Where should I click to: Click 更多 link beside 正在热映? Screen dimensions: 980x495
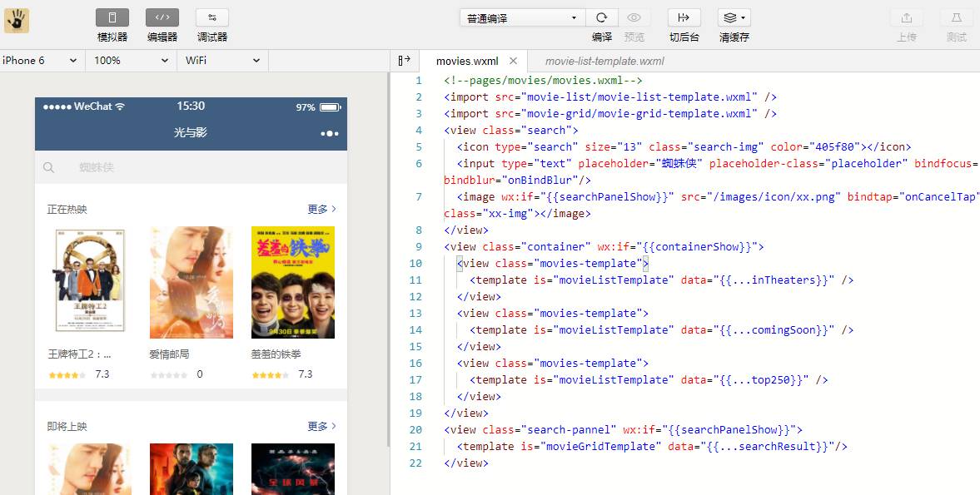click(322, 209)
